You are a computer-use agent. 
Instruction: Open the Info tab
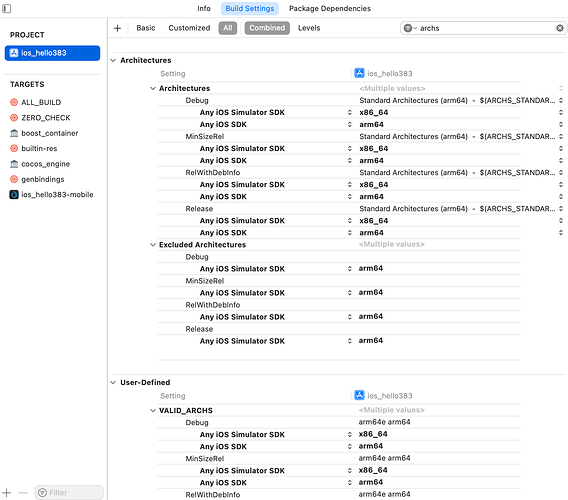point(204,8)
